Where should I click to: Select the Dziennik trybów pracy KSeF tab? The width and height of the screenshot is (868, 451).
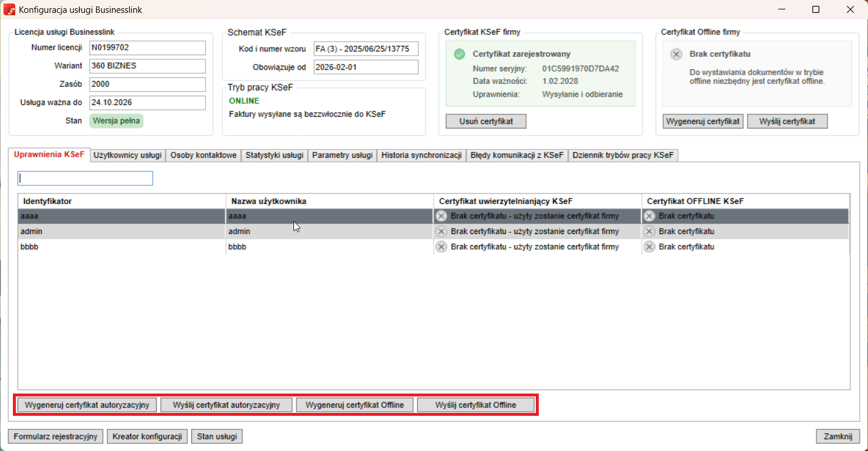(623, 155)
